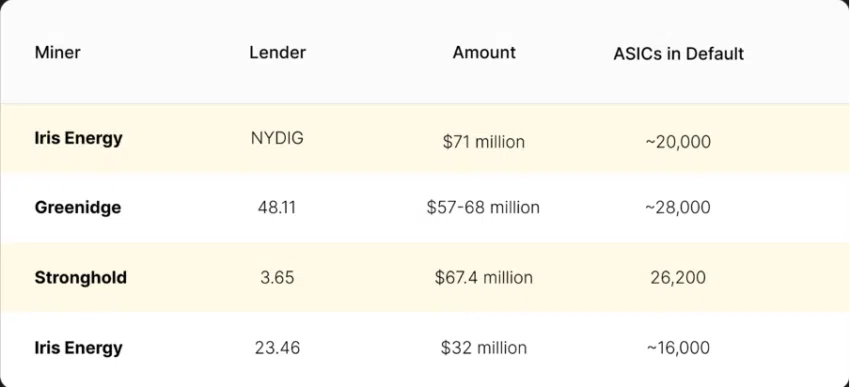This screenshot has height=387, width=850.
Task: Click the ~20,000 ASICs cell
Action: [x=678, y=142]
